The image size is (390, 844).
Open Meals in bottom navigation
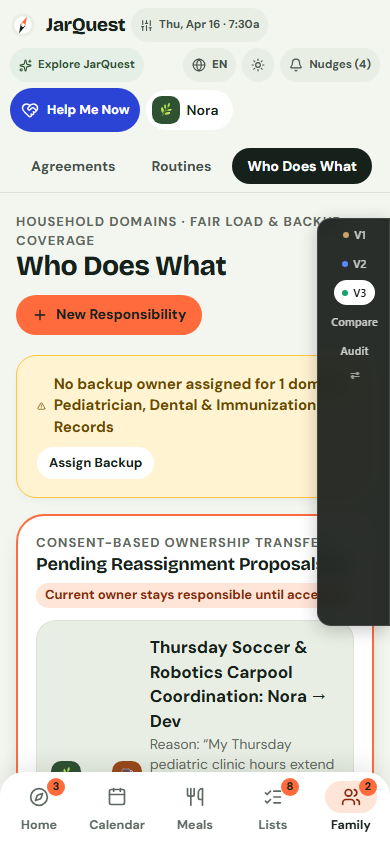[x=195, y=807]
